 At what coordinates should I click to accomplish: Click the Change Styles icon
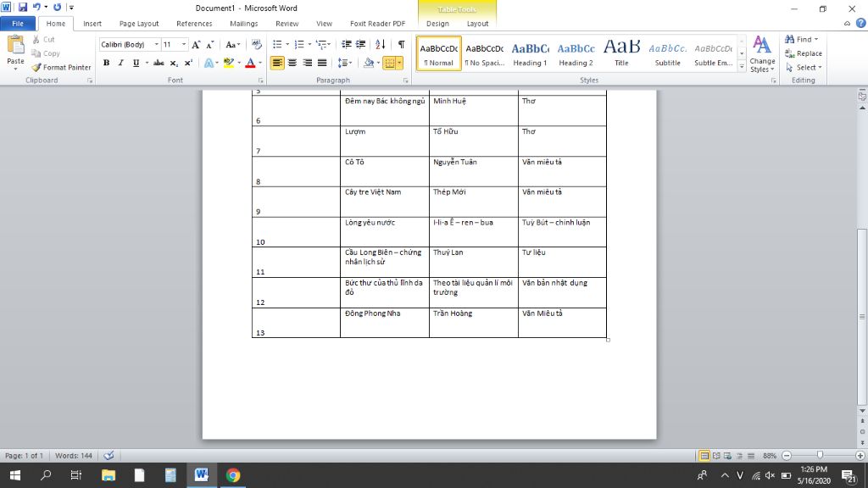(762, 54)
